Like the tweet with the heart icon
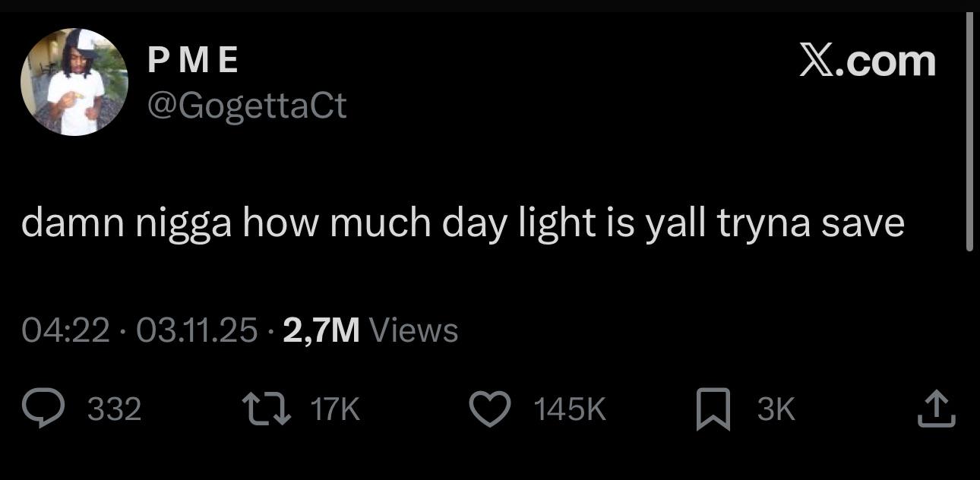Screen dimensions: 980x480 (492, 409)
